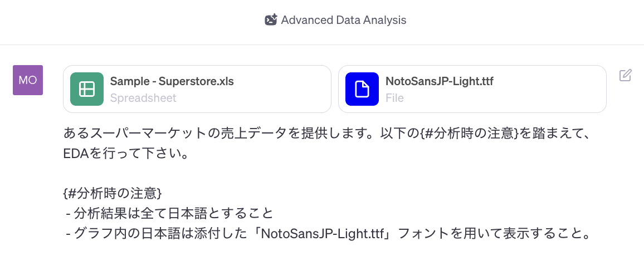Click the edit message pencil icon

click(x=626, y=76)
